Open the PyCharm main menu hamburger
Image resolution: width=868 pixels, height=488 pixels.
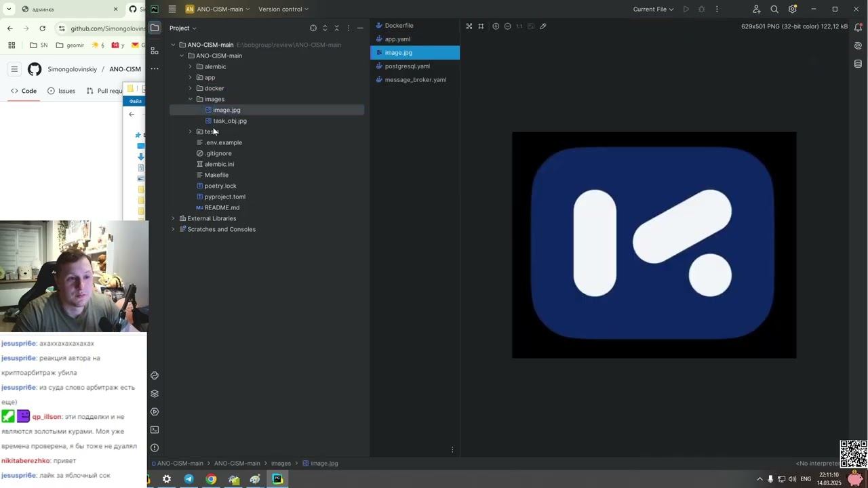coord(172,9)
